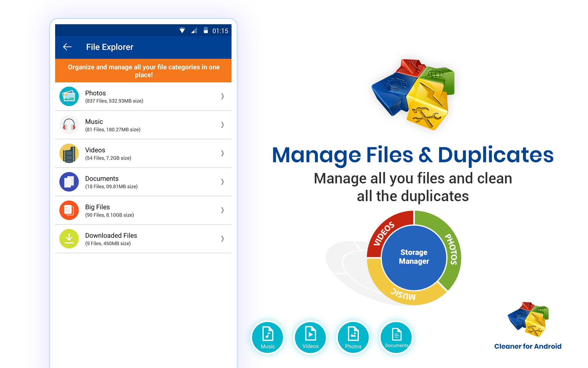Select the Videos label text
This screenshot has height=368, width=588.
pyautogui.click(x=95, y=150)
